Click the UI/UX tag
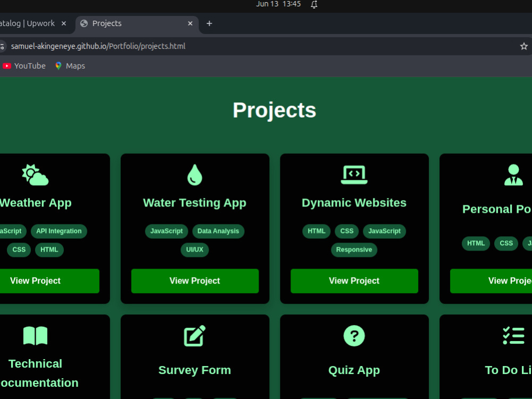 (x=195, y=250)
